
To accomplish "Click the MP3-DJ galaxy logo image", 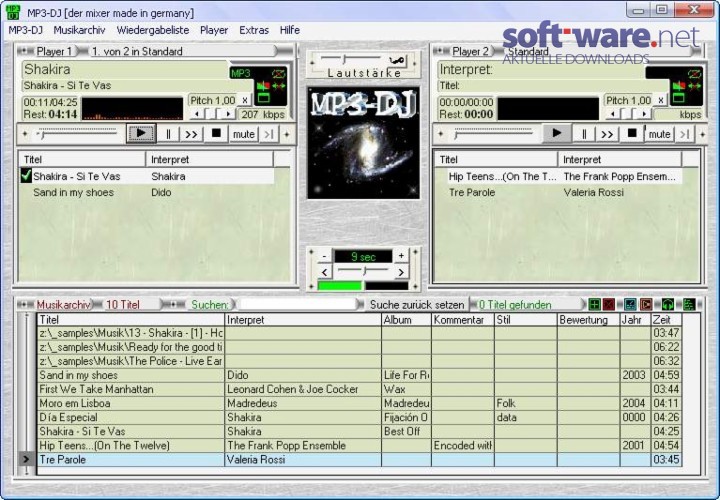I will pyautogui.click(x=363, y=143).
